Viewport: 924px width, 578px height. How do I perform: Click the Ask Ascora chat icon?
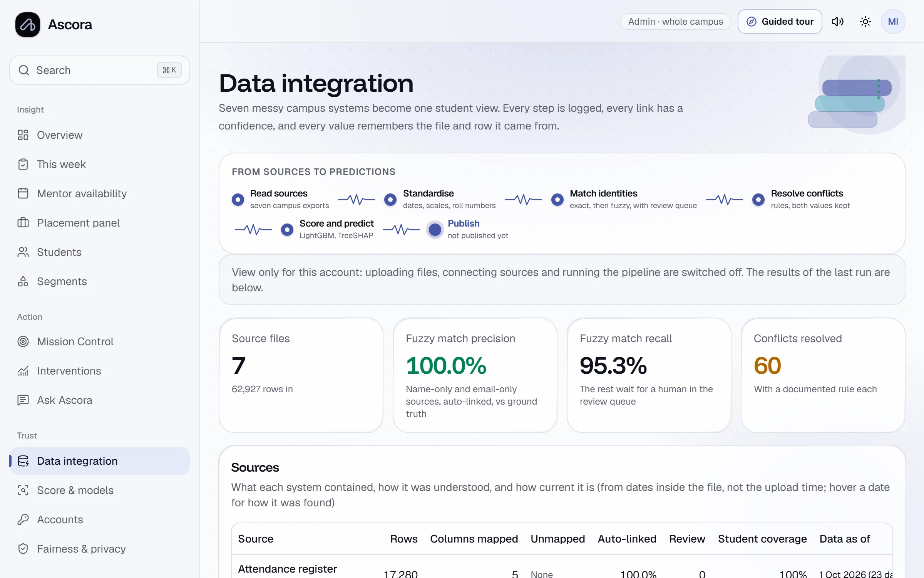pyautogui.click(x=23, y=400)
